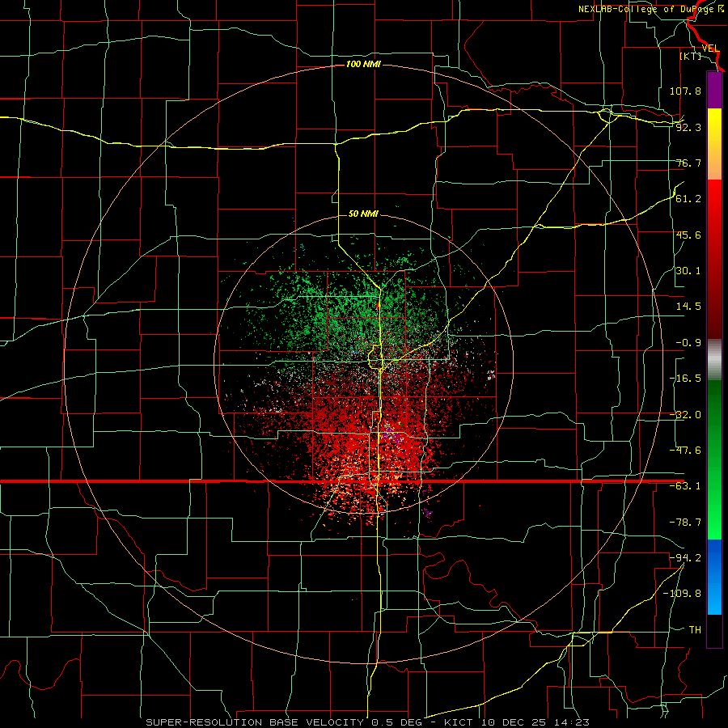Click the TH threshold label
728x728 pixels.
coord(695,629)
